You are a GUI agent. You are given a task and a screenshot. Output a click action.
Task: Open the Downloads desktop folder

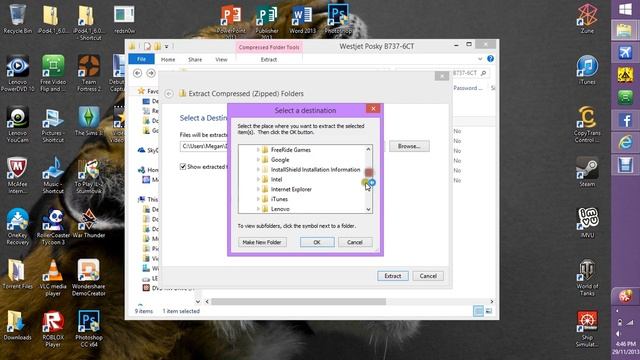click(17, 324)
